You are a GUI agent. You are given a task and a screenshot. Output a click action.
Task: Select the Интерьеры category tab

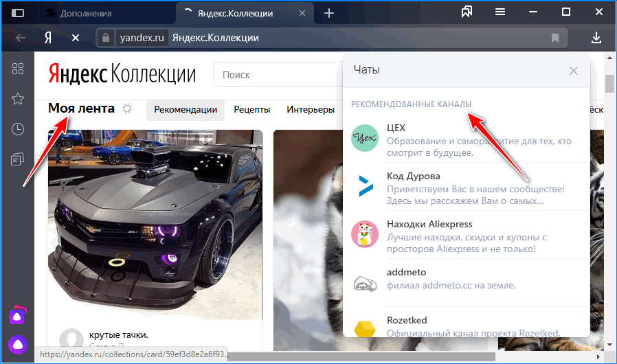(x=310, y=109)
